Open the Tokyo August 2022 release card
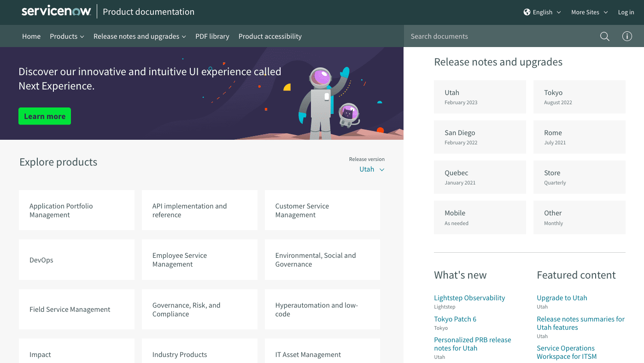This screenshot has width=644, height=363. tap(580, 97)
